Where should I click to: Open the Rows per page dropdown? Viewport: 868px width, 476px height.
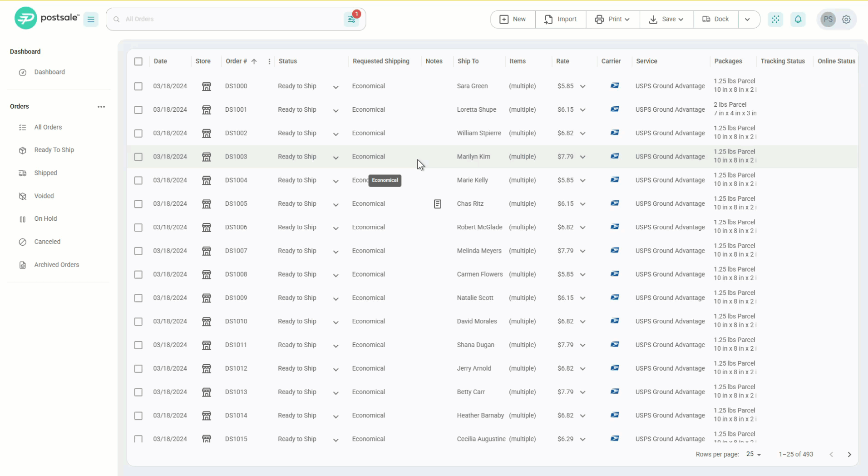754,454
